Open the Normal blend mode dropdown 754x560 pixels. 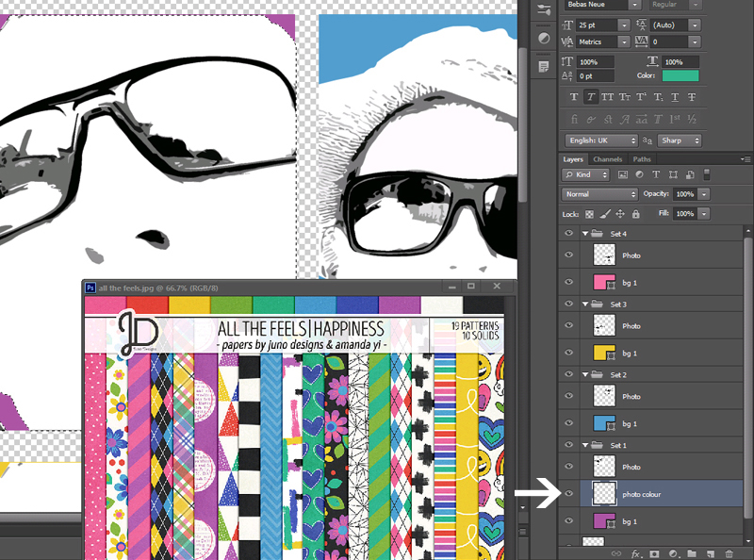(599, 194)
